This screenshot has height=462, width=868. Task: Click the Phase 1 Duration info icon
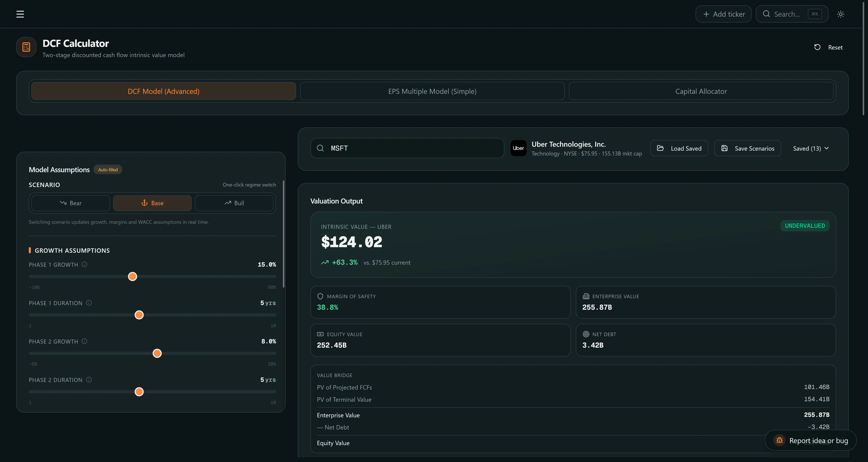89,303
